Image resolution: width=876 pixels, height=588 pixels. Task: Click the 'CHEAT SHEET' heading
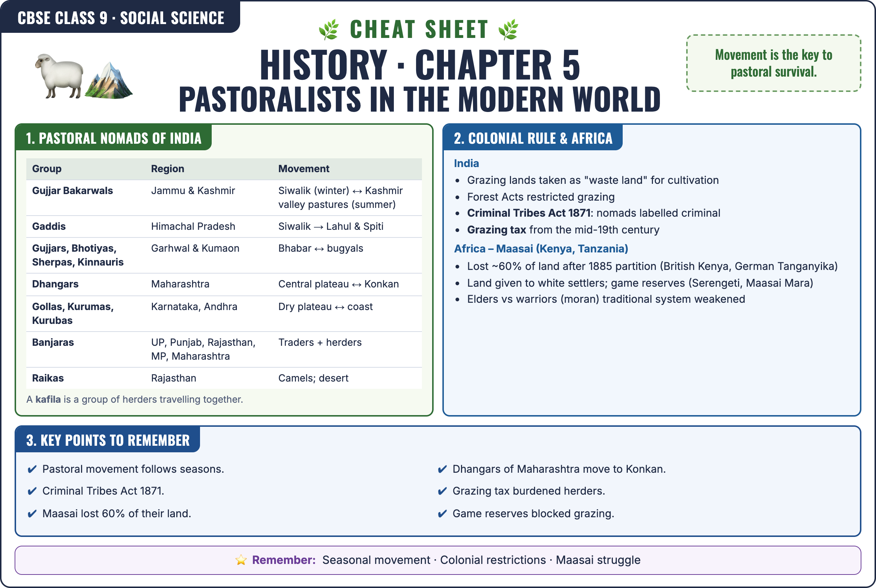(x=419, y=30)
